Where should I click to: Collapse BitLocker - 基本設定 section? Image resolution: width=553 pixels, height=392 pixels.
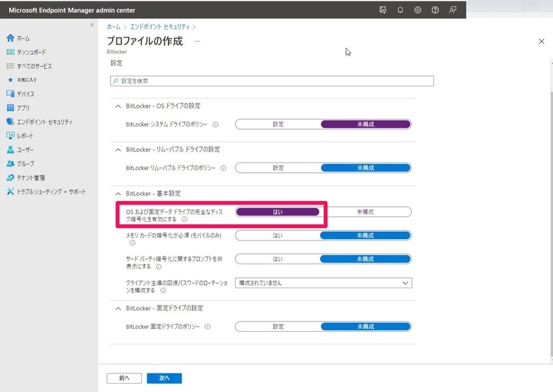[x=118, y=194]
